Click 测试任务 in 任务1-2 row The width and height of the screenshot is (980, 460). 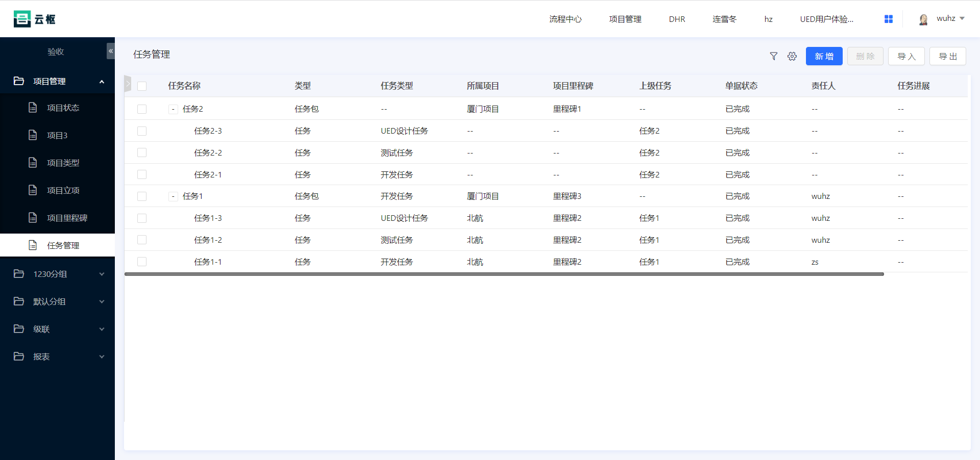[x=397, y=240]
